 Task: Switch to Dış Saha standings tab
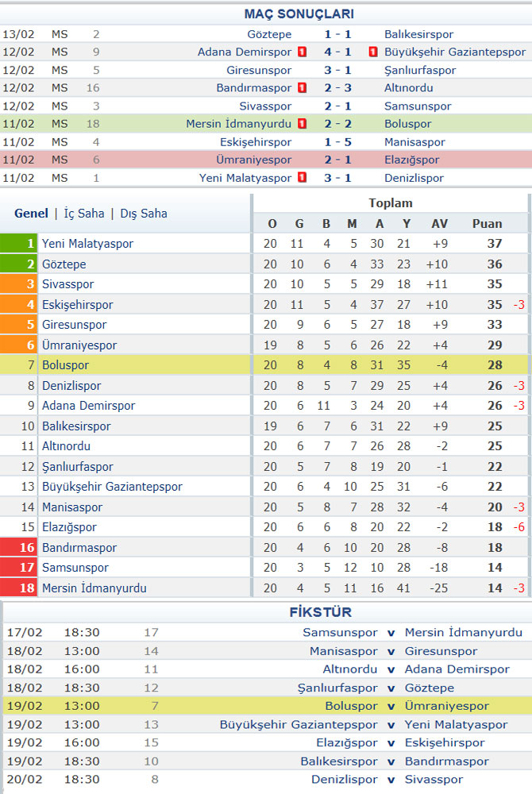click(144, 213)
